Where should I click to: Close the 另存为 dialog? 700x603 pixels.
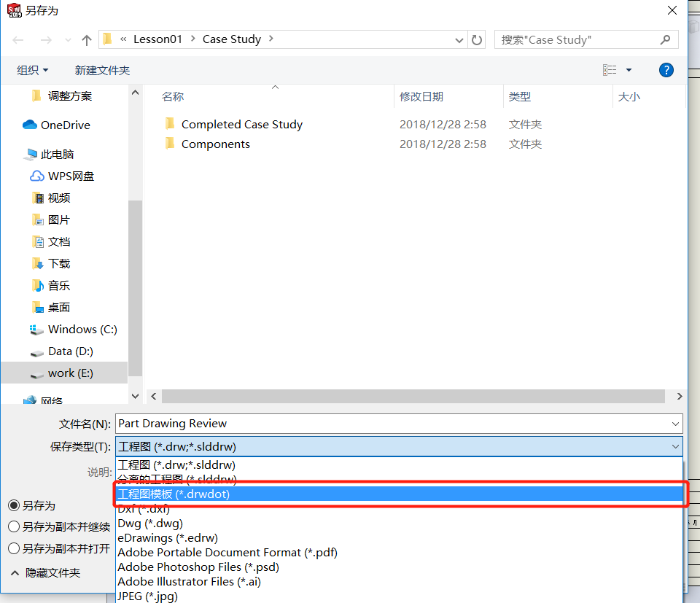coord(672,10)
